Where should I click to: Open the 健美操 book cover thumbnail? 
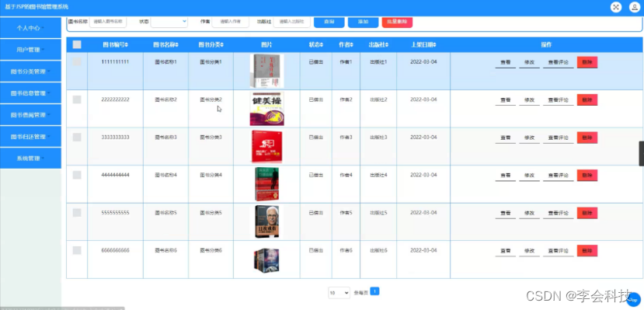click(x=267, y=109)
